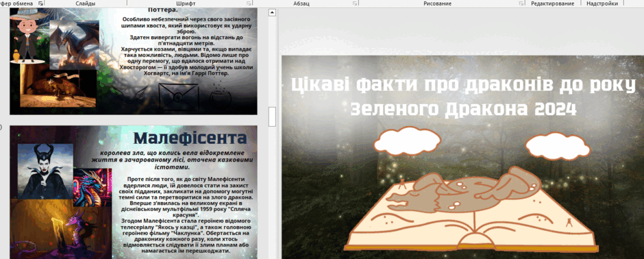The image size is (644, 259).
Task: Click the slide panel scrollbar thumb
Action: [272, 116]
